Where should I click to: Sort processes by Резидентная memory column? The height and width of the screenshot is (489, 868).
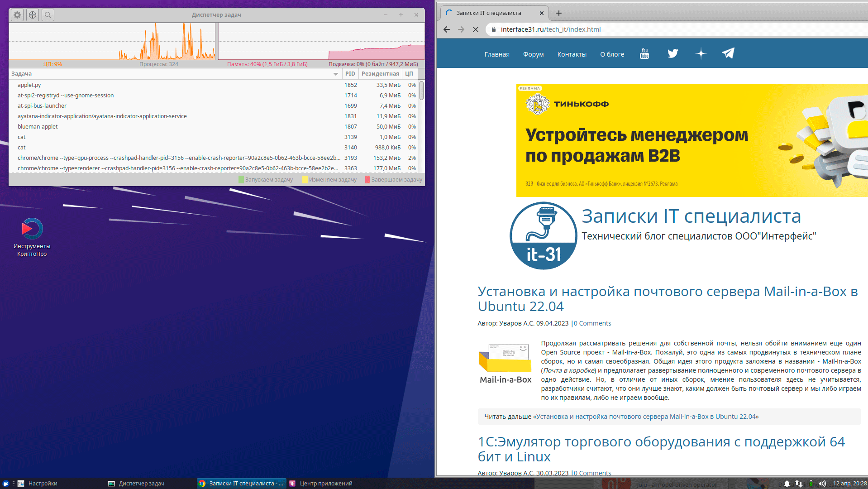380,74
